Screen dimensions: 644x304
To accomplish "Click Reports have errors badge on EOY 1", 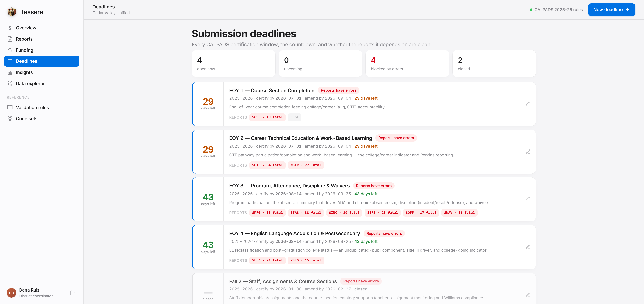I will click(339, 90).
